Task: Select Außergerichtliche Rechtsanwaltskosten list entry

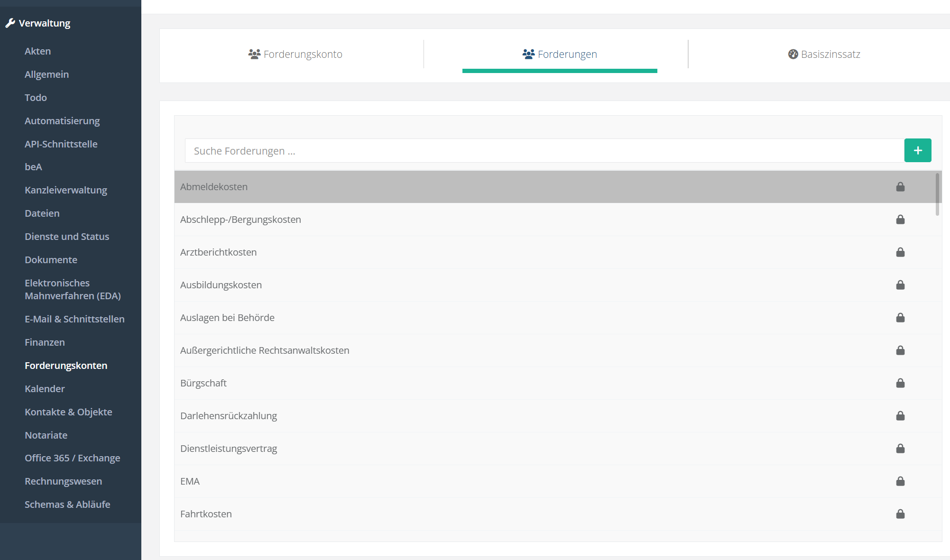Action: [265, 350]
